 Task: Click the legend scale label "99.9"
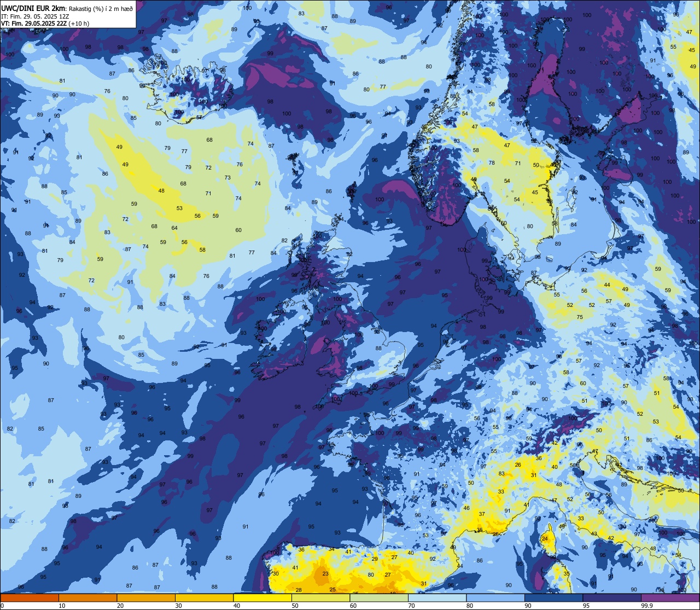pyautogui.click(x=647, y=606)
